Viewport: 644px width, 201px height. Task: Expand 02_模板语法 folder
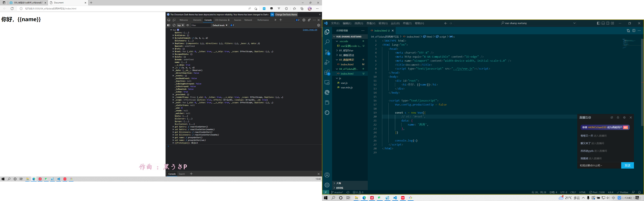tap(350, 55)
